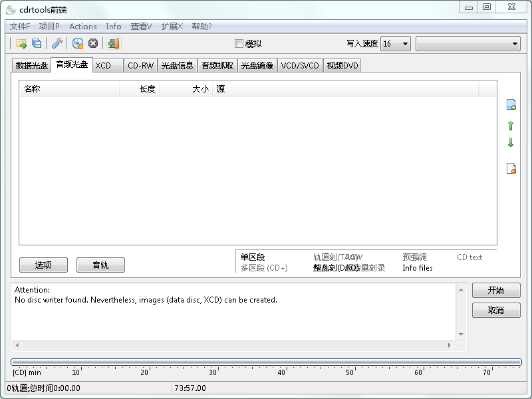Open the 写入速度 speed dropdown
The height and width of the screenshot is (399, 532).
[x=396, y=44]
